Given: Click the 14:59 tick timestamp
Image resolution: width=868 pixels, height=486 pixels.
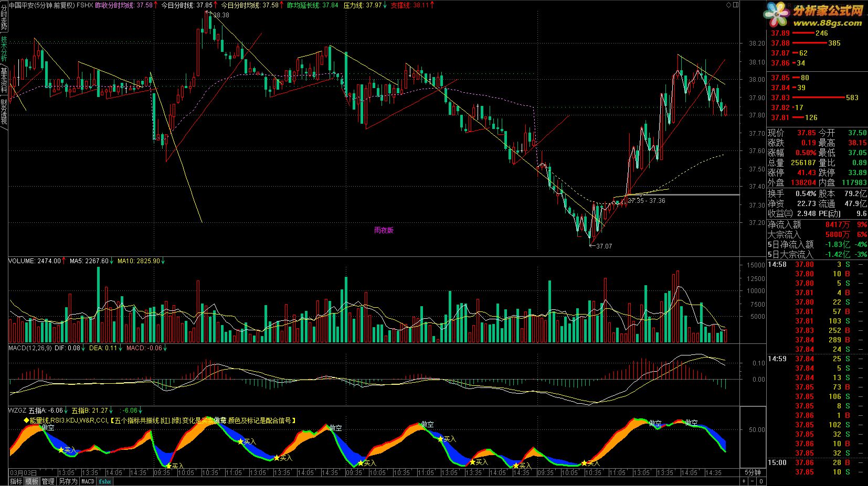Looking at the screenshot, I should (777, 359).
